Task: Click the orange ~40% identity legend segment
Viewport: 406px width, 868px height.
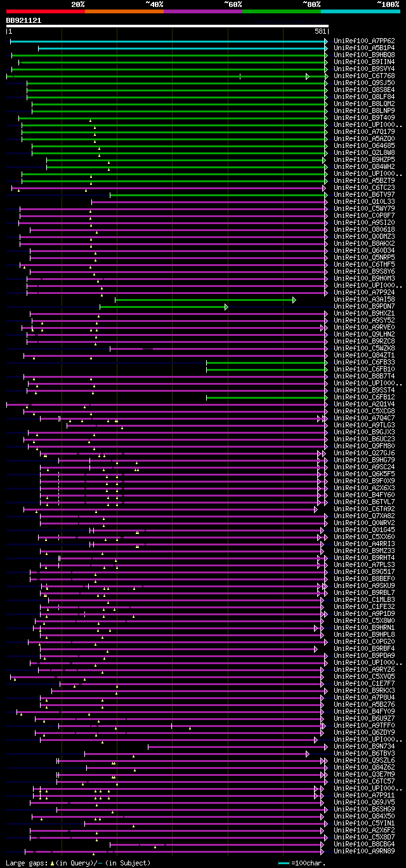Action: 124,11
